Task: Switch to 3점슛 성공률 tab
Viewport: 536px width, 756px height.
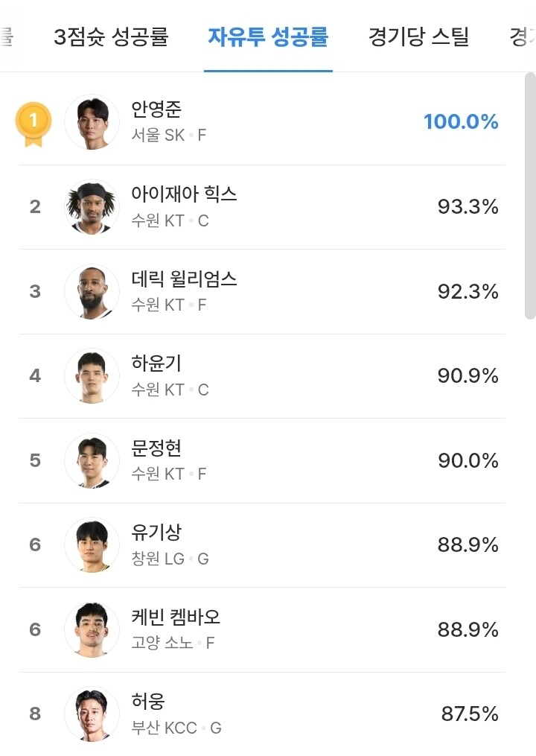Action: (x=111, y=36)
